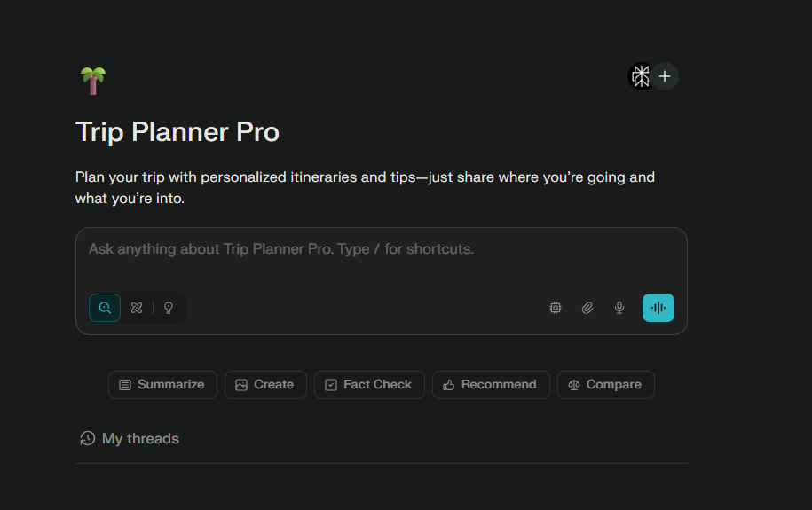Select the Search mode icon

coord(105,308)
